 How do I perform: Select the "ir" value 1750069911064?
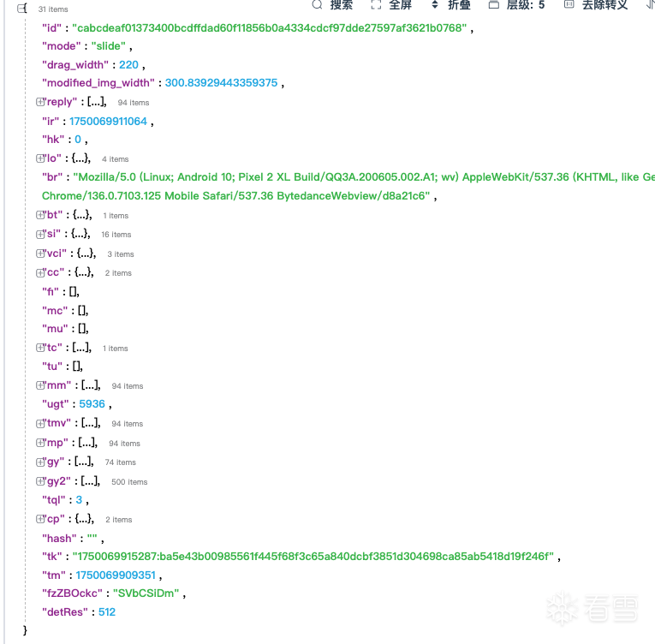point(108,122)
